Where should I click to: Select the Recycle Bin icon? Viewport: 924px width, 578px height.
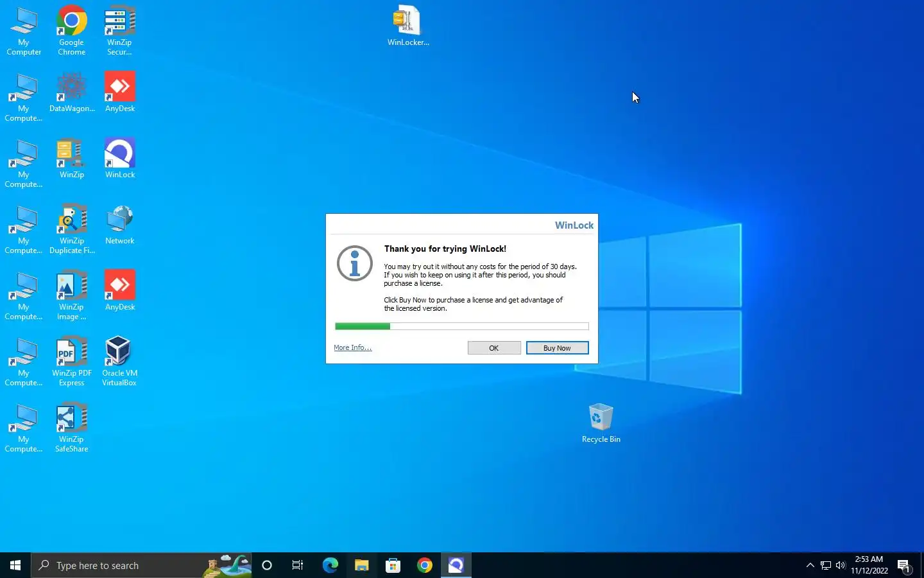tap(601, 424)
